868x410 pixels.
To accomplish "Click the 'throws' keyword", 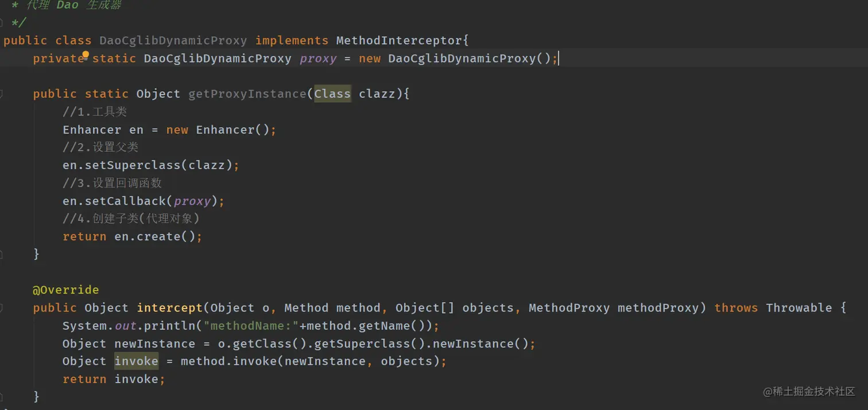I will tap(736, 308).
